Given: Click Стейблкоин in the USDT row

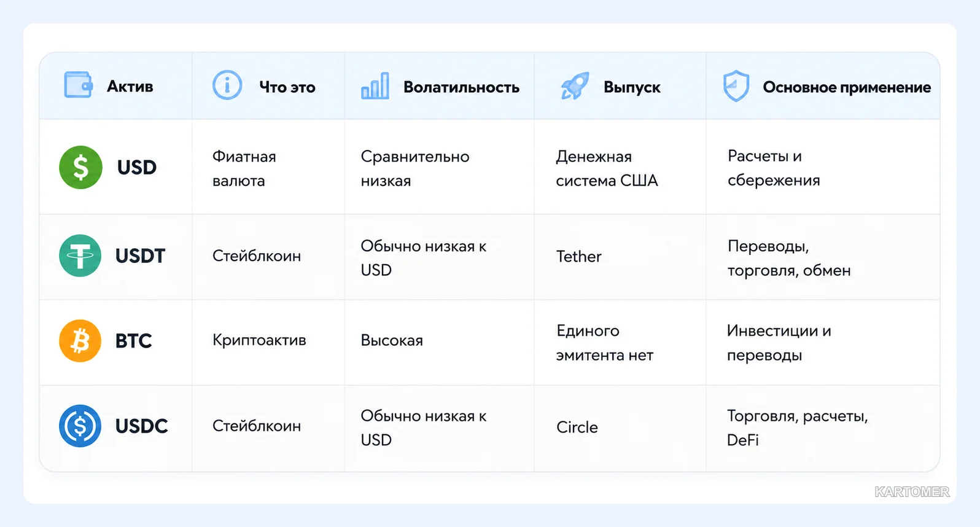Looking at the screenshot, I should (x=257, y=256).
